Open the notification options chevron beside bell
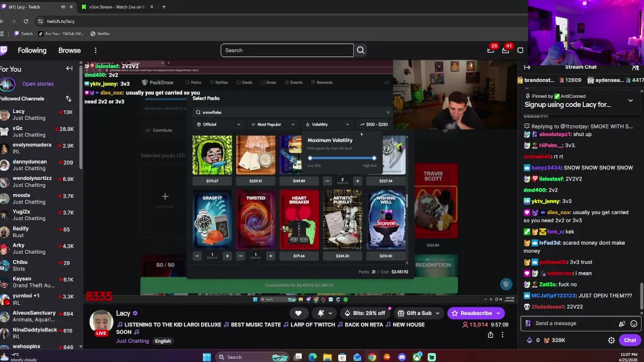Image resolution: width=644 pixels, height=362 pixels. tap(330, 313)
